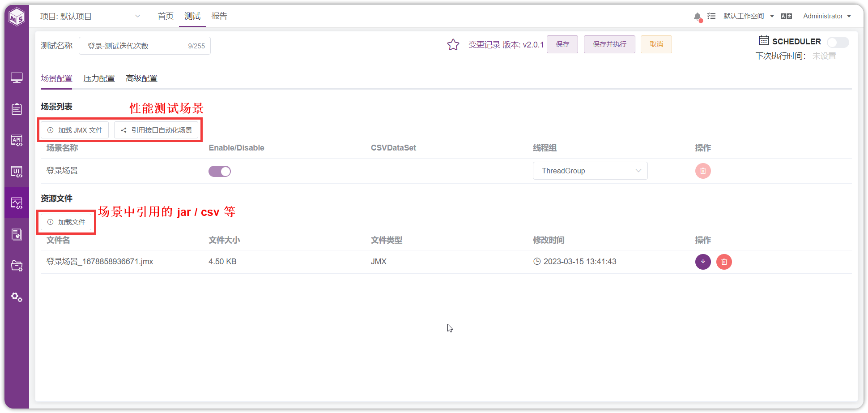This screenshot has height=413, width=868.
Task: Open the task list icon
Action: 711,16
